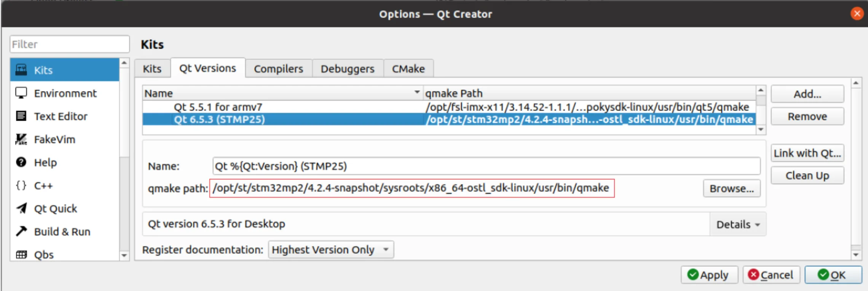Image resolution: width=868 pixels, height=291 pixels.
Task: Select the Qbs category label
Action: [44, 255]
